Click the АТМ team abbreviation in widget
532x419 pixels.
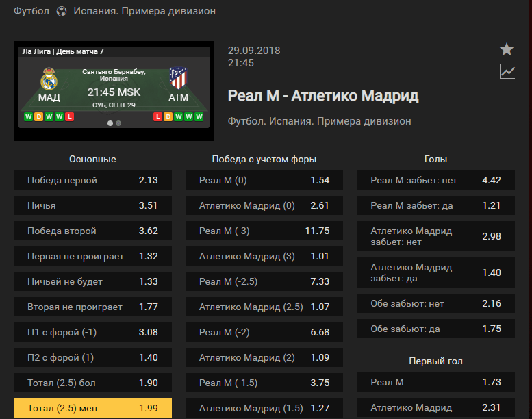[179, 97]
